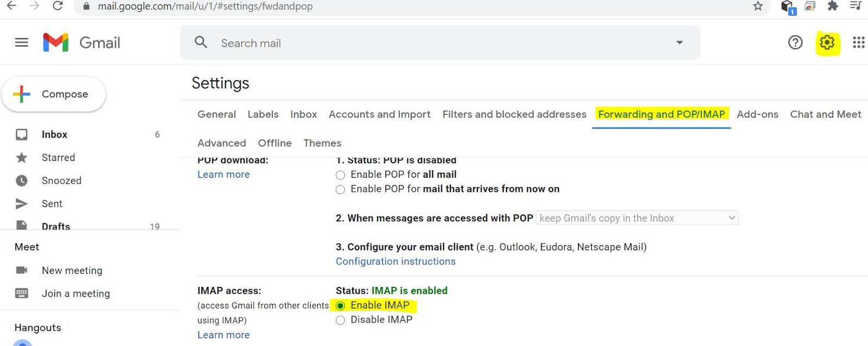This screenshot has width=868, height=346.
Task: Switch to the Accounts and Import tab
Action: click(379, 114)
